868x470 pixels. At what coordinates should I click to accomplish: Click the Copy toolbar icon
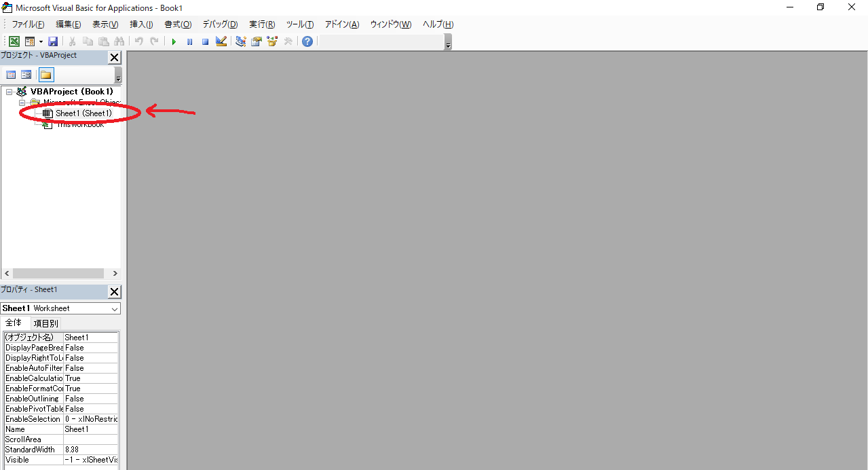[88, 41]
